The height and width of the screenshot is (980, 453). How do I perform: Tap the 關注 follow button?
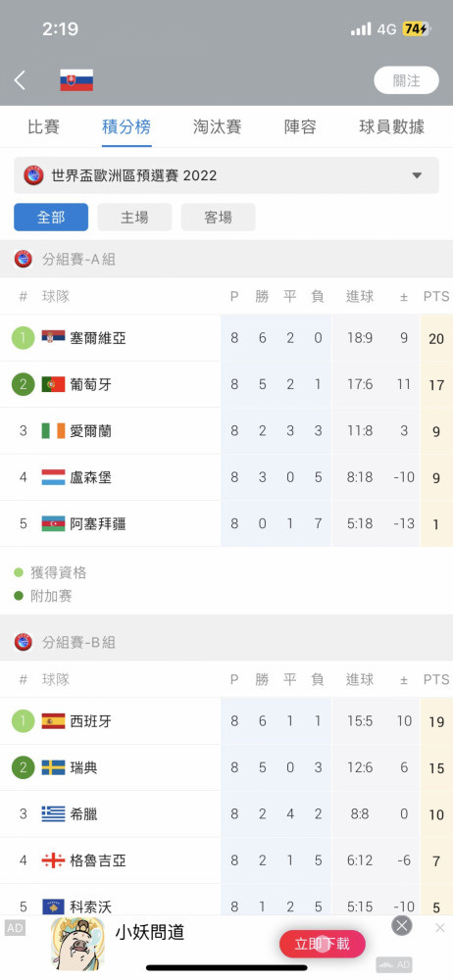click(x=407, y=80)
